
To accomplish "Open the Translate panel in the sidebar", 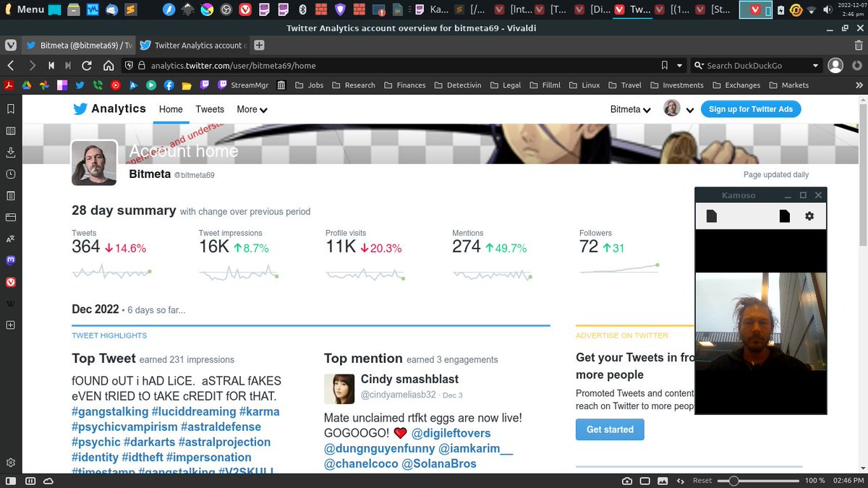I will point(11,239).
